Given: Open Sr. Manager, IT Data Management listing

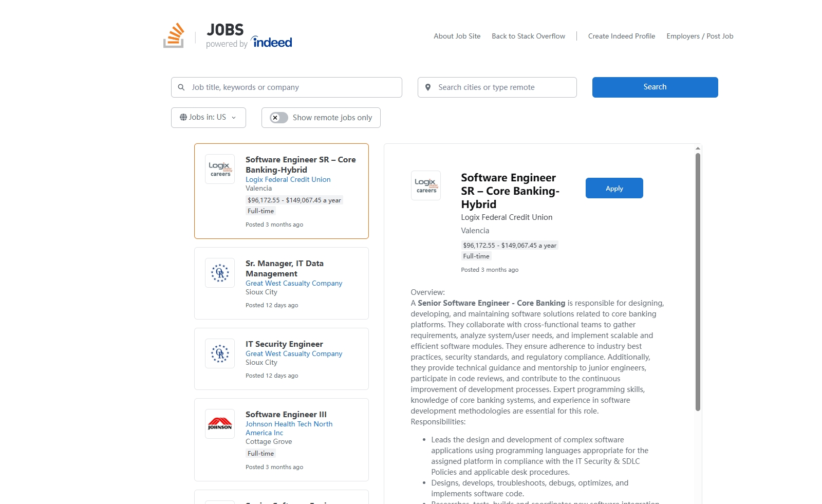Looking at the screenshot, I should pyautogui.click(x=285, y=269).
